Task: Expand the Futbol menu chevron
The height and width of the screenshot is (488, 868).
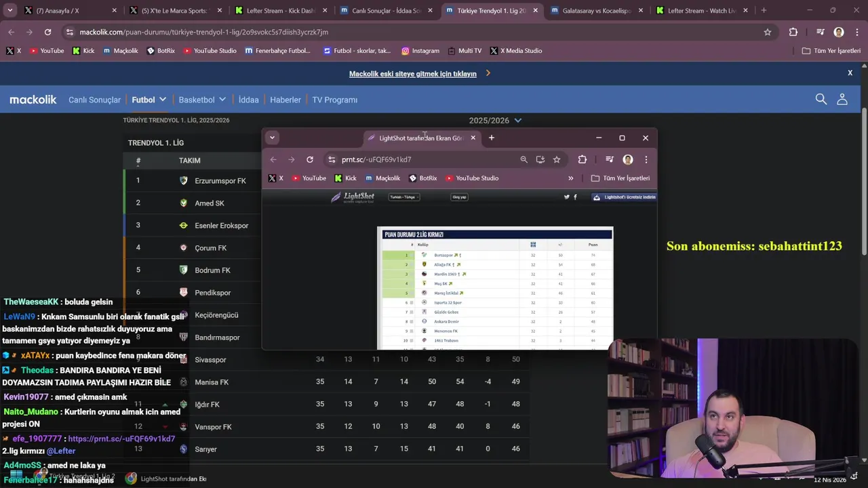Action: click(163, 100)
